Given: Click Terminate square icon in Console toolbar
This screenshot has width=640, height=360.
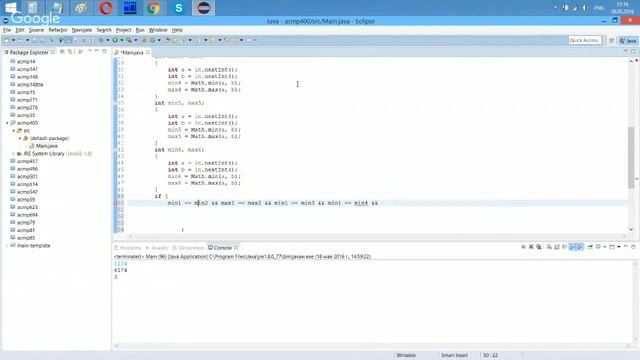Looking at the screenshot, I should coord(523,247).
